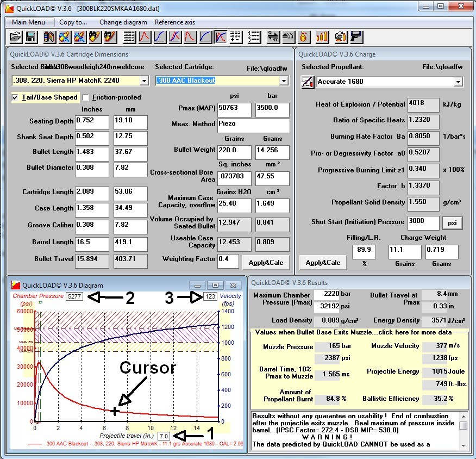This screenshot has height=459, width=476.
Task: Click the Case Length inches field
Action: pyautogui.click(x=92, y=210)
